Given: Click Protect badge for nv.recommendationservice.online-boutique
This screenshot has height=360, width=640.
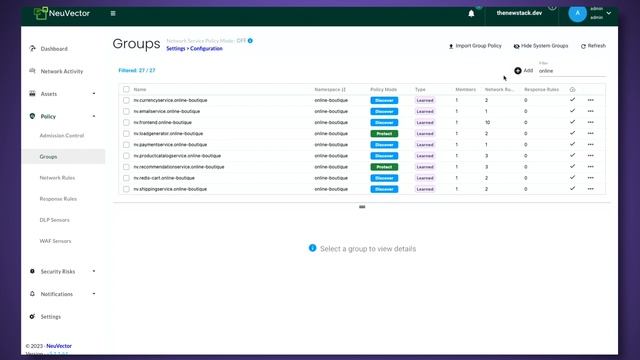Looking at the screenshot, I should [384, 167].
